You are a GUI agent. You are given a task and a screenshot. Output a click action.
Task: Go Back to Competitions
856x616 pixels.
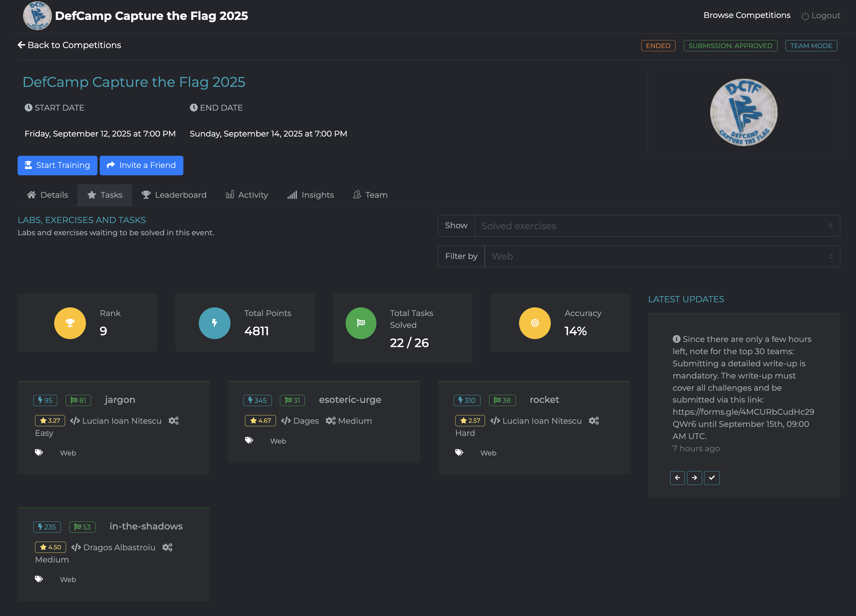point(70,45)
